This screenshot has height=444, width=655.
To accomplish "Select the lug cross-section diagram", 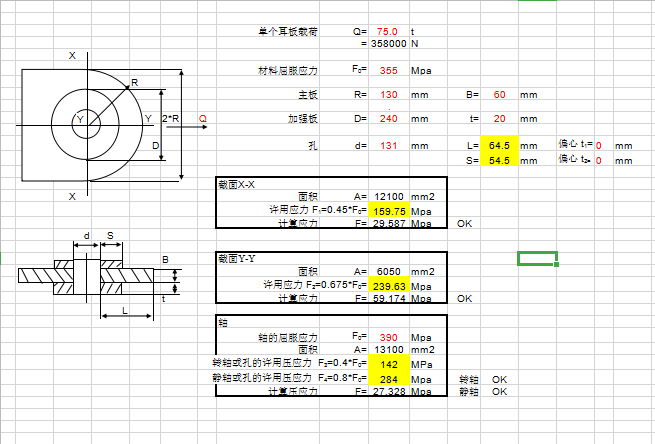I will click(99, 276).
